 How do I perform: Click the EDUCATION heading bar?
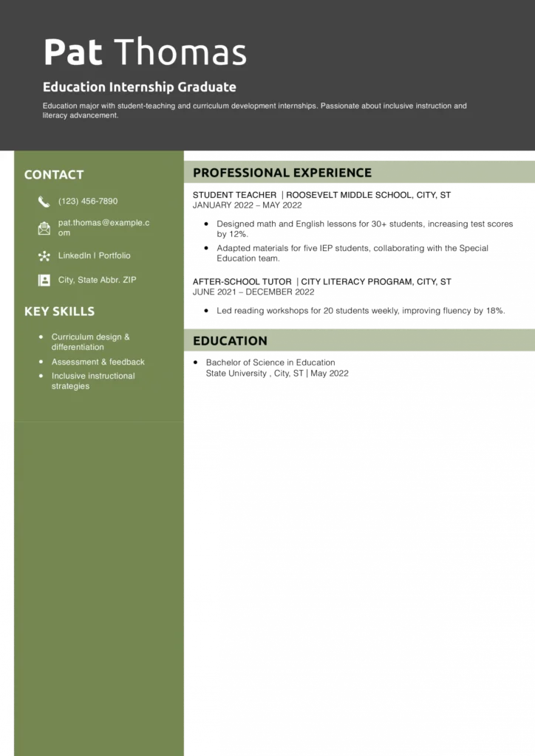(230, 341)
